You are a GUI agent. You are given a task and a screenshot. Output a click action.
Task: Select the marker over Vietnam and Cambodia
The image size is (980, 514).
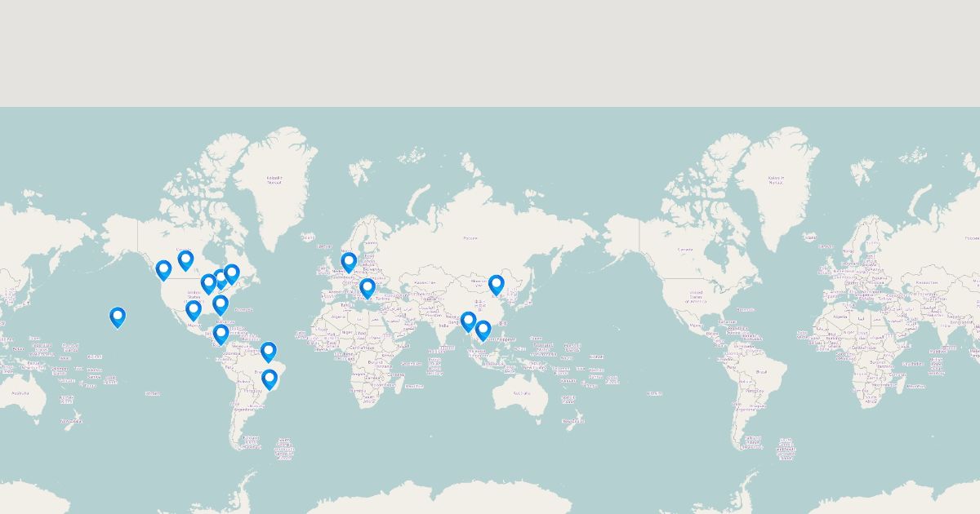coord(483,330)
